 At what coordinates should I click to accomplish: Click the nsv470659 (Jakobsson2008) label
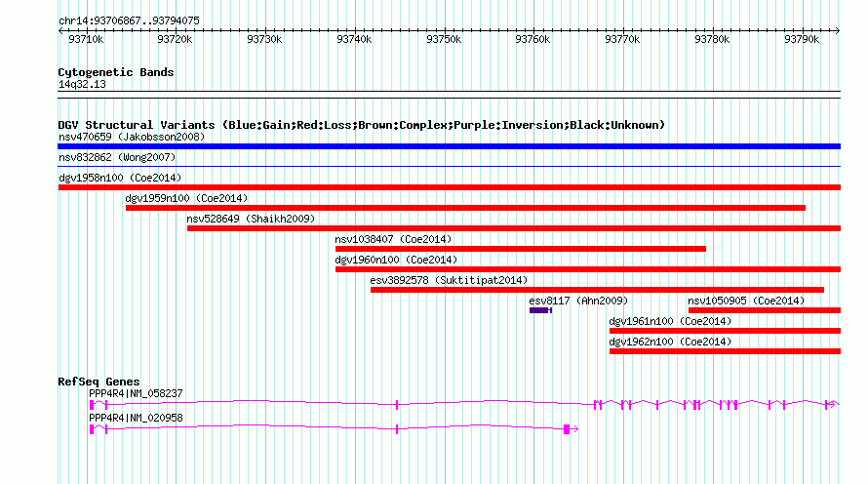pyautogui.click(x=132, y=137)
